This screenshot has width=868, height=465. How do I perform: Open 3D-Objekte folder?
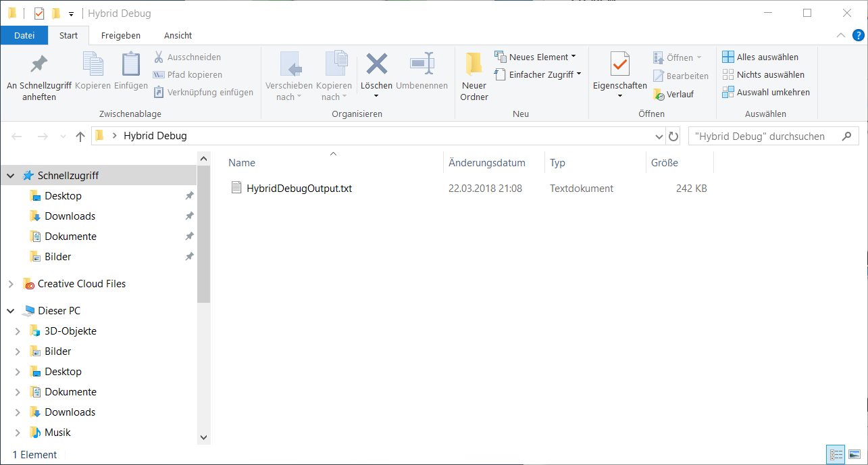click(x=70, y=331)
